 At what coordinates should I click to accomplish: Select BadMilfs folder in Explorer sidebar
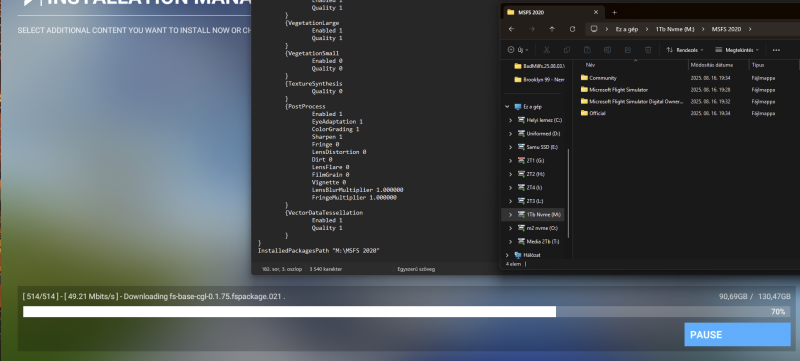539,66
